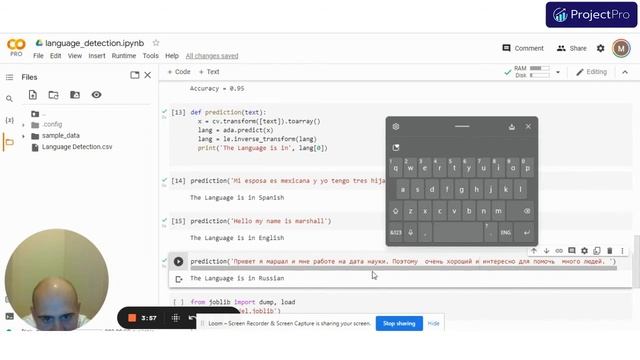The image size is (640, 360).
Task: Tap the &123 symbols key
Action: pos(396,232)
